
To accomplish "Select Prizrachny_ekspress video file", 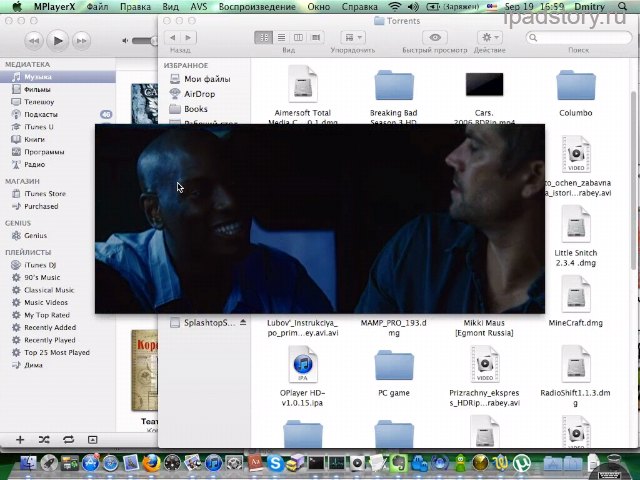I will click(484, 364).
